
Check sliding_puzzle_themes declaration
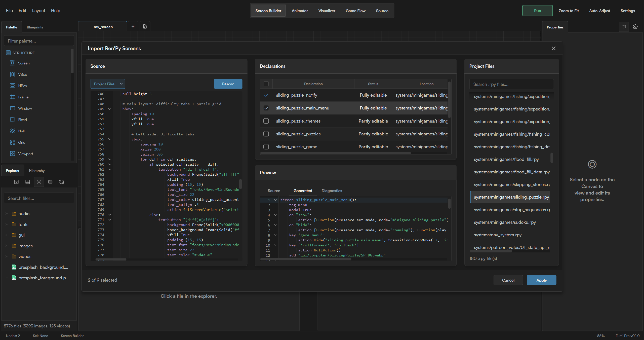pos(266,121)
